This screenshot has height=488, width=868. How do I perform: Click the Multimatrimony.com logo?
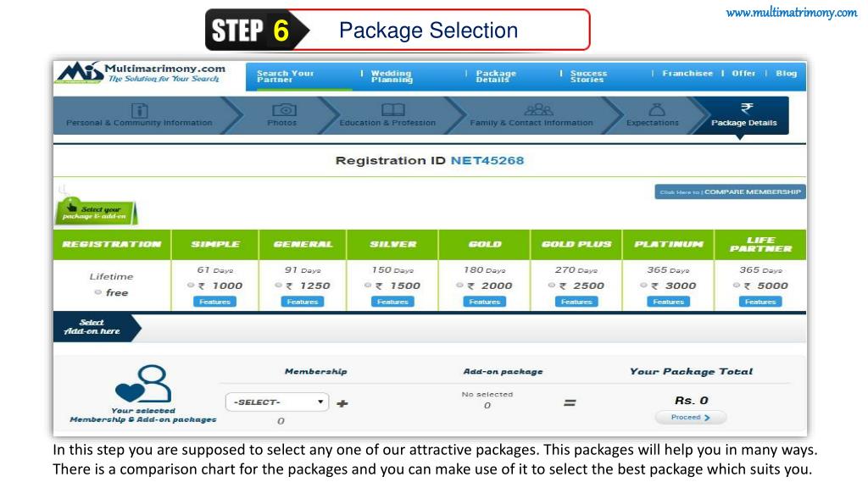click(142, 73)
